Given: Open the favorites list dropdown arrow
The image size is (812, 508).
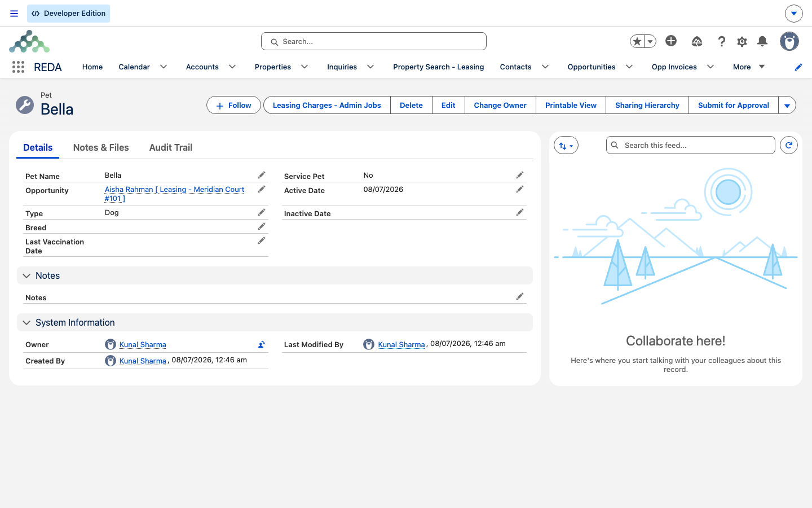Looking at the screenshot, I should click(x=650, y=41).
